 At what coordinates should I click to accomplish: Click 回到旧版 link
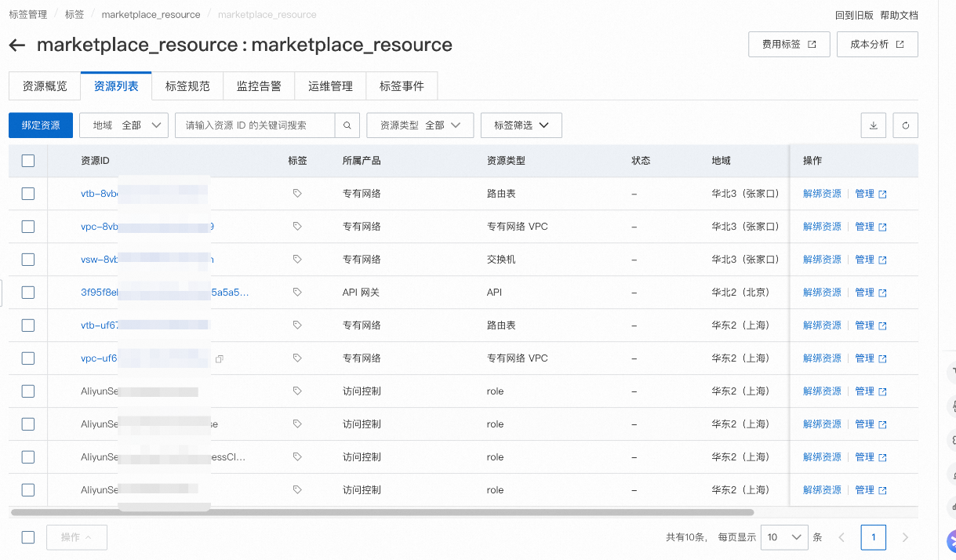[x=854, y=15]
